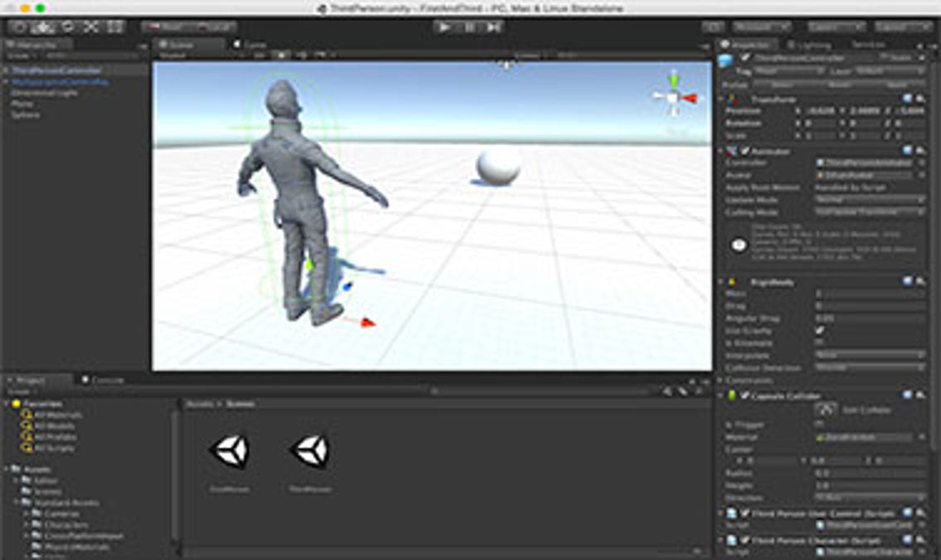The width and height of the screenshot is (941, 560).
Task: Open the Collision Detection dropdown
Action: tap(870, 368)
